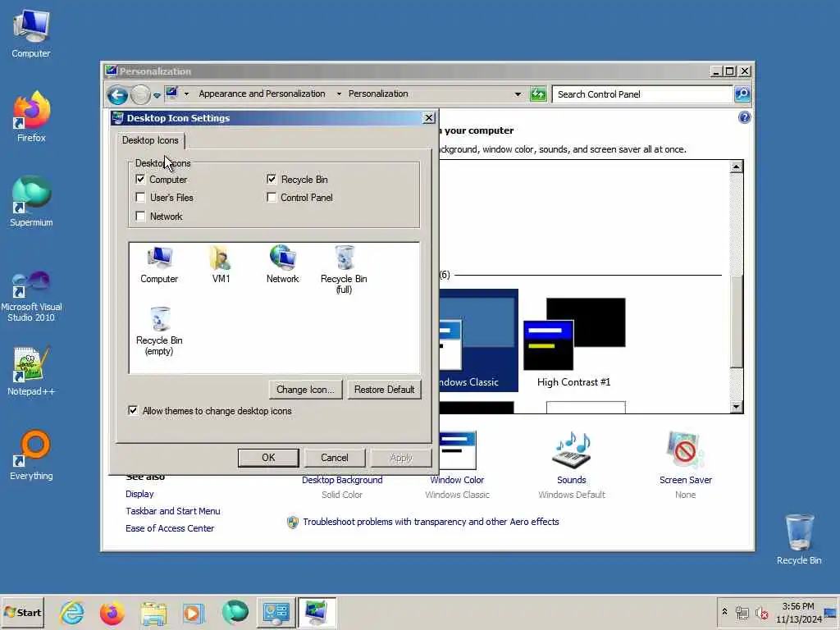Click the Screen Saver icon in Personalization
Viewport: 840px width, 630px height.
[685, 450]
